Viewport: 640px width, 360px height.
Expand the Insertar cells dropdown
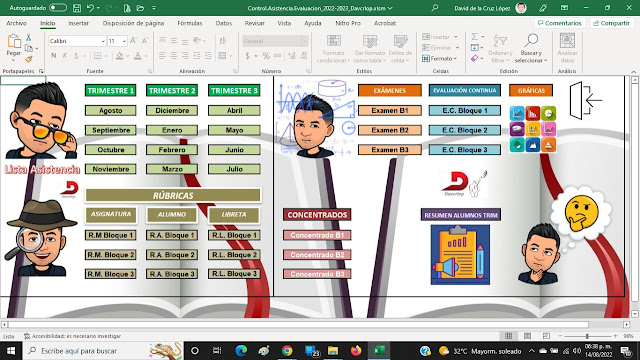click(x=456, y=37)
